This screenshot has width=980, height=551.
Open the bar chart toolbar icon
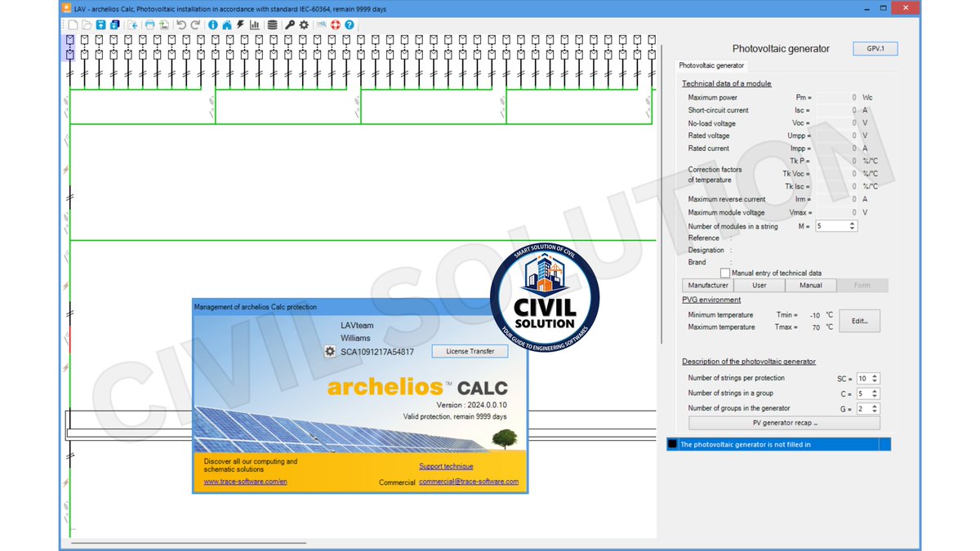pyautogui.click(x=255, y=25)
